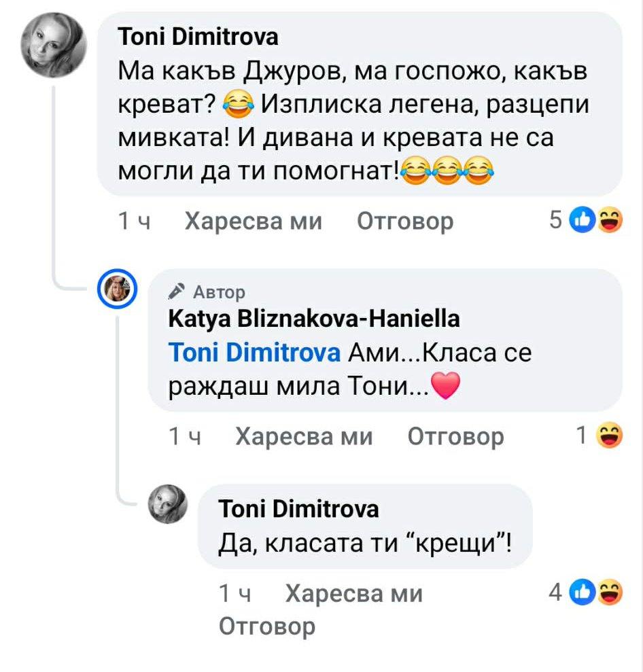This screenshot has height=672, width=643.
Task: Open Katya Bliznakova-Haniella's profile picture
Action: pos(120,291)
